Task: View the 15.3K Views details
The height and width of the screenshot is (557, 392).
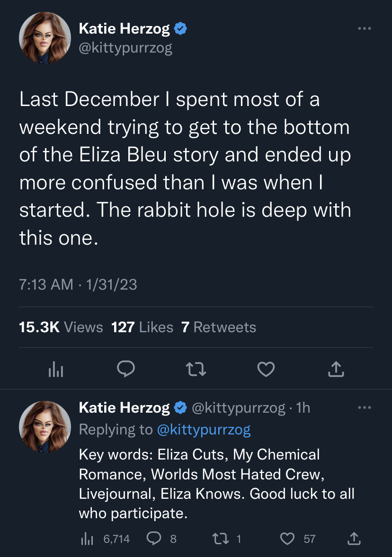Action: coord(61,327)
